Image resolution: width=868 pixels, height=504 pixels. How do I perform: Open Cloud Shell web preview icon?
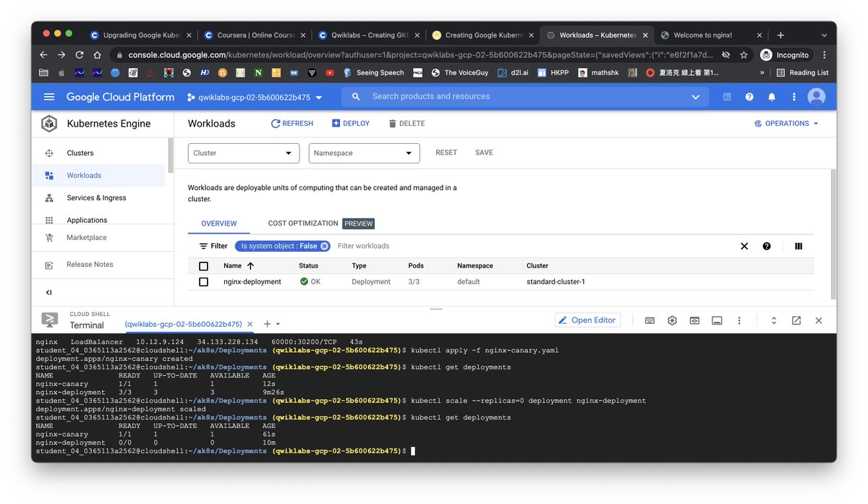694,320
